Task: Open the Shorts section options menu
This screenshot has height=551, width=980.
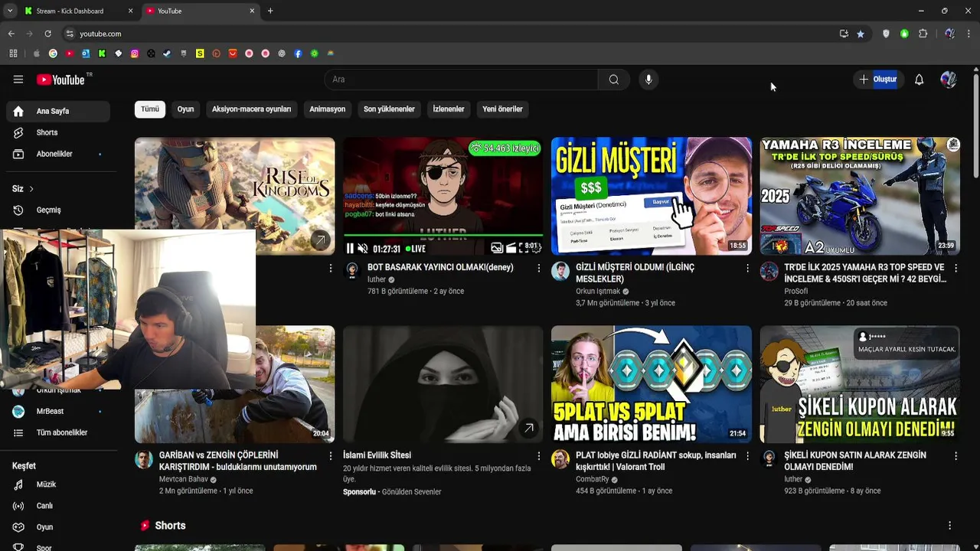Action: pos(949,526)
